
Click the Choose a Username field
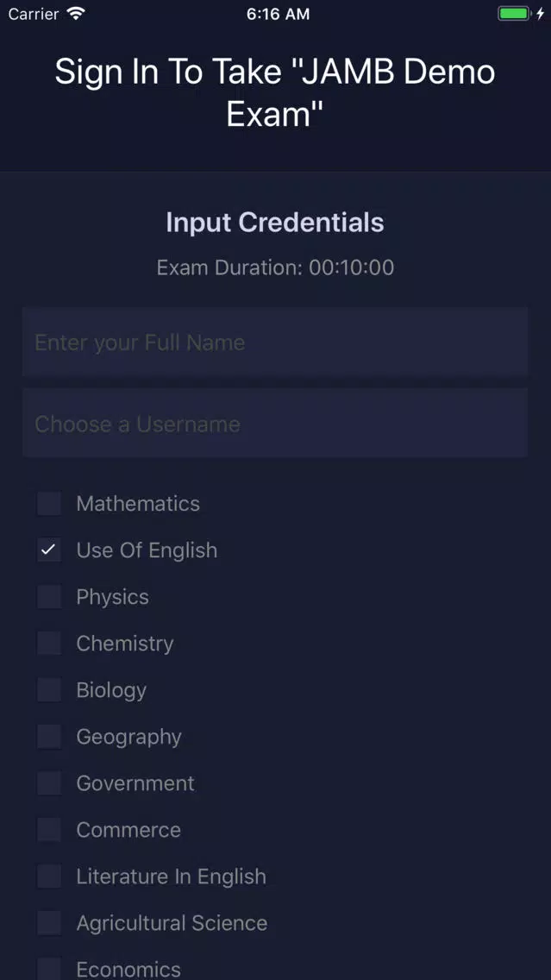pyautogui.click(x=275, y=423)
